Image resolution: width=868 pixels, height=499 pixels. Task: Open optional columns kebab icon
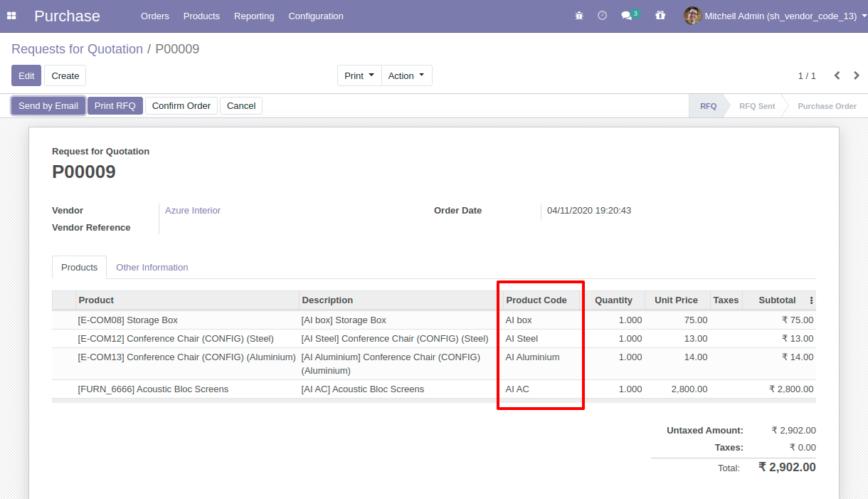pyautogui.click(x=812, y=300)
